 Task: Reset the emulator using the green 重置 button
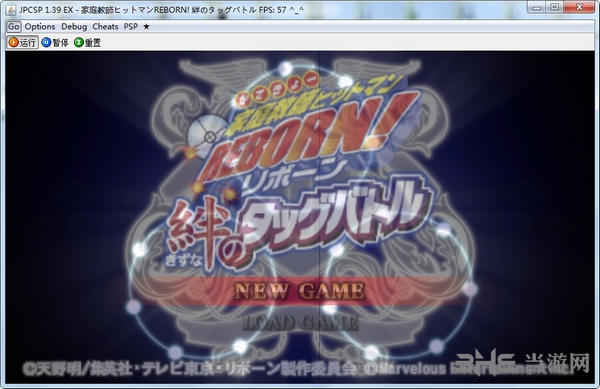point(88,42)
